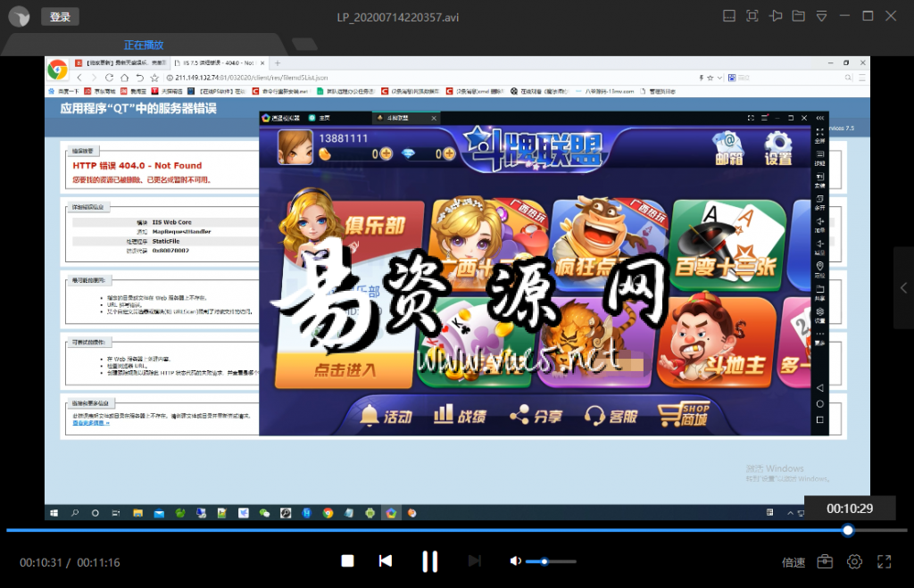This screenshot has width=914, height=588.
Task: Open the 战绩 records chart
Action: pyautogui.click(x=460, y=416)
